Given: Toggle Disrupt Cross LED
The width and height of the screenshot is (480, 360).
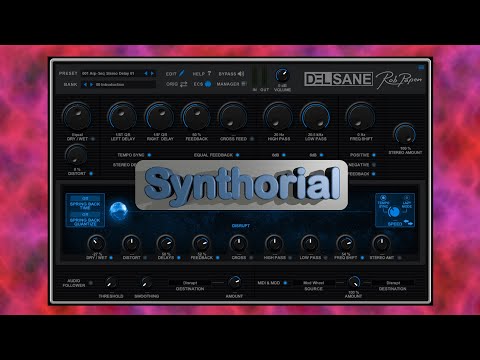Looking at the screenshot, I should 251,258.
